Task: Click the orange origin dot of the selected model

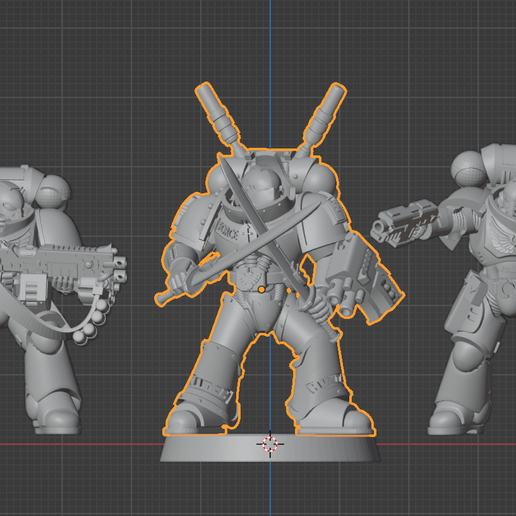Action: click(x=262, y=290)
